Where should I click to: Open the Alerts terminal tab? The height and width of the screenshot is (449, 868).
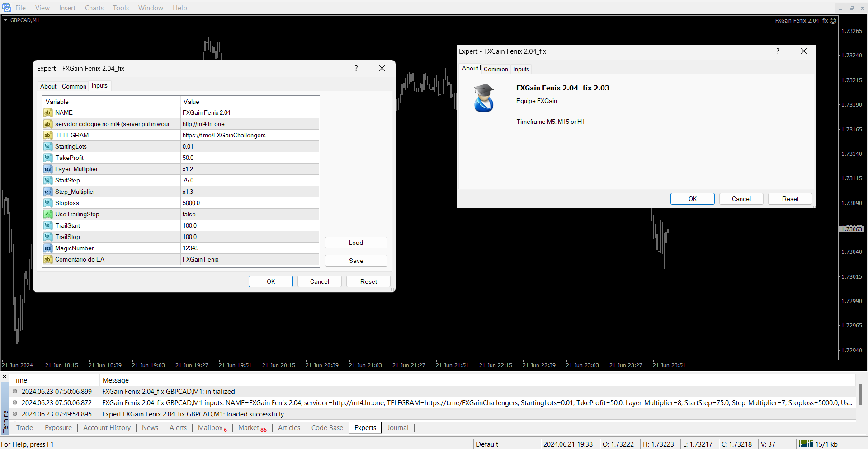pyautogui.click(x=178, y=428)
